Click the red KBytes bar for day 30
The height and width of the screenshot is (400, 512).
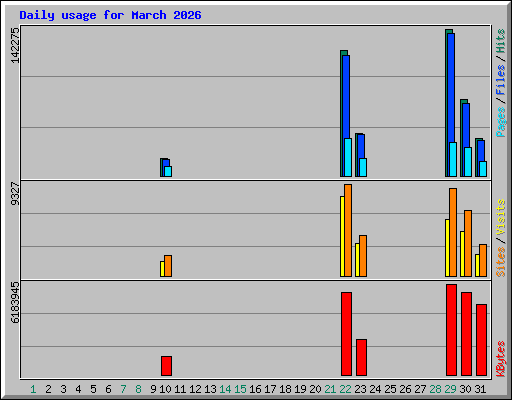pyautogui.click(x=466, y=334)
